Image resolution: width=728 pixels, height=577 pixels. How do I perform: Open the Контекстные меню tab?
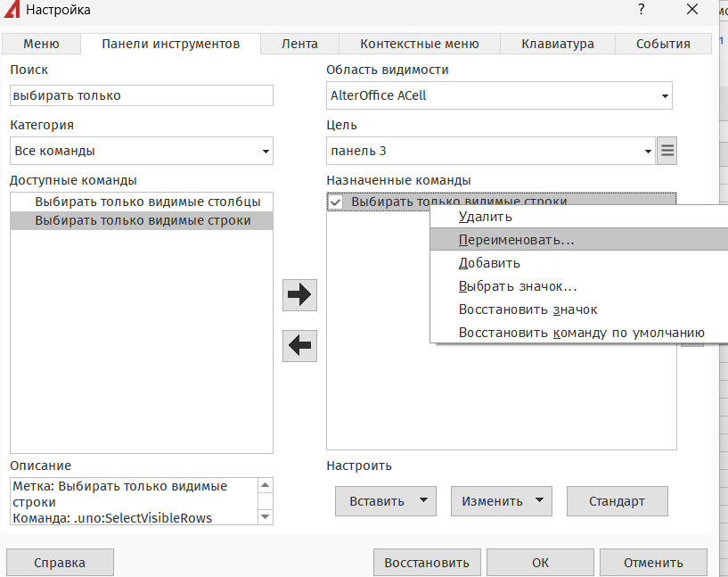pyautogui.click(x=419, y=44)
